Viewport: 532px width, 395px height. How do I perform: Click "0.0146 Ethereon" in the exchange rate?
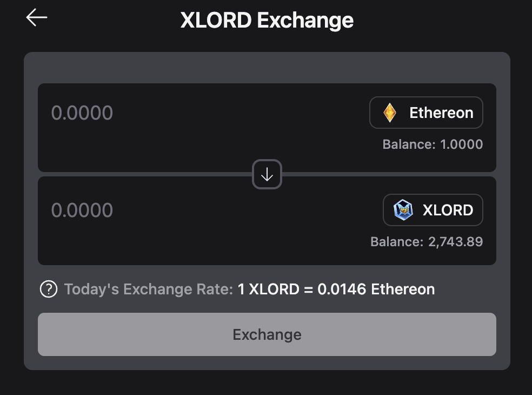(x=376, y=289)
